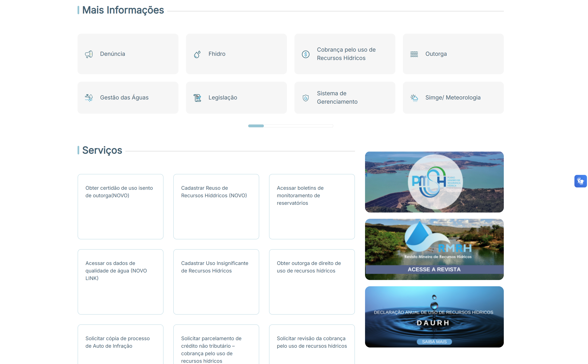Click the Outorga waves icon
Image resolution: width=588 pixels, height=364 pixels.
click(x=414, y=54)
